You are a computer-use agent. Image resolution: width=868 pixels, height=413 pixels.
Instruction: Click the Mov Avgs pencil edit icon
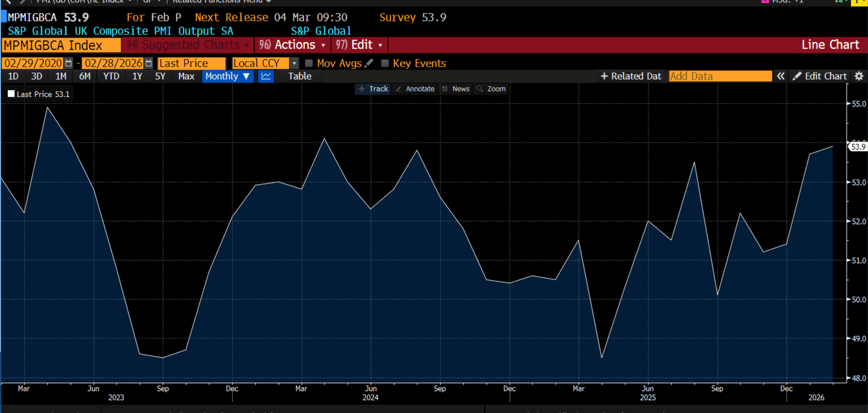pos(369,63)
